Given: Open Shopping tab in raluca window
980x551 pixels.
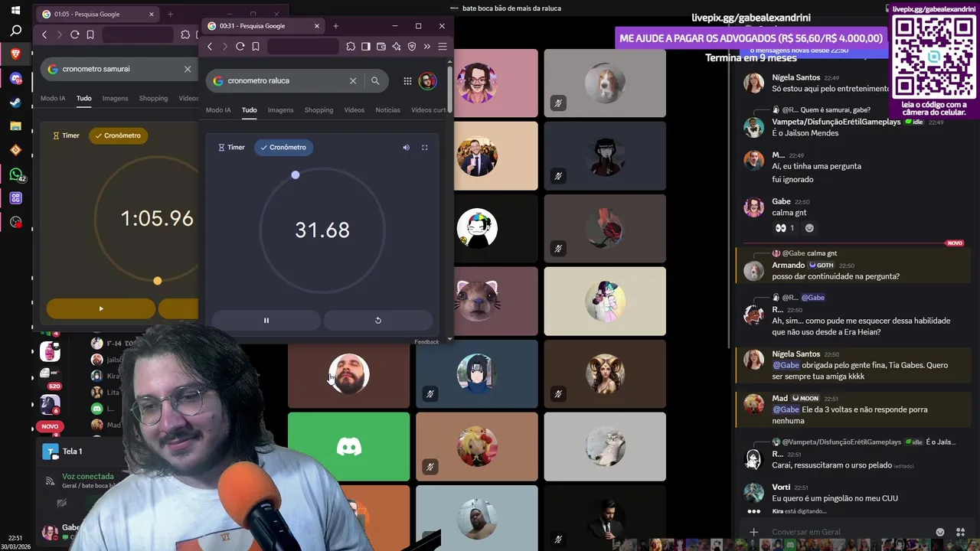Looking at the screenshot, I should (318, 110).
